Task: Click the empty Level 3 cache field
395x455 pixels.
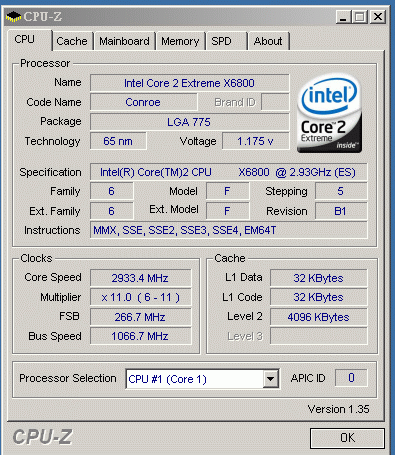Action: 319,336
